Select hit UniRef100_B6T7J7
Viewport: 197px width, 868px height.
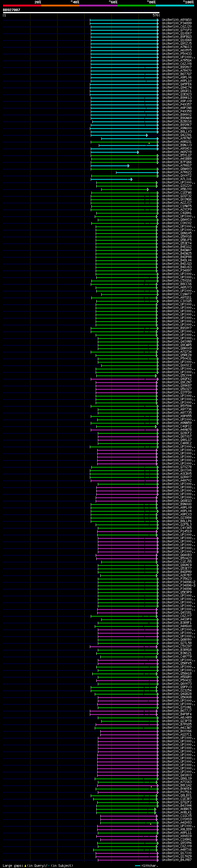(x=176, y=711)
